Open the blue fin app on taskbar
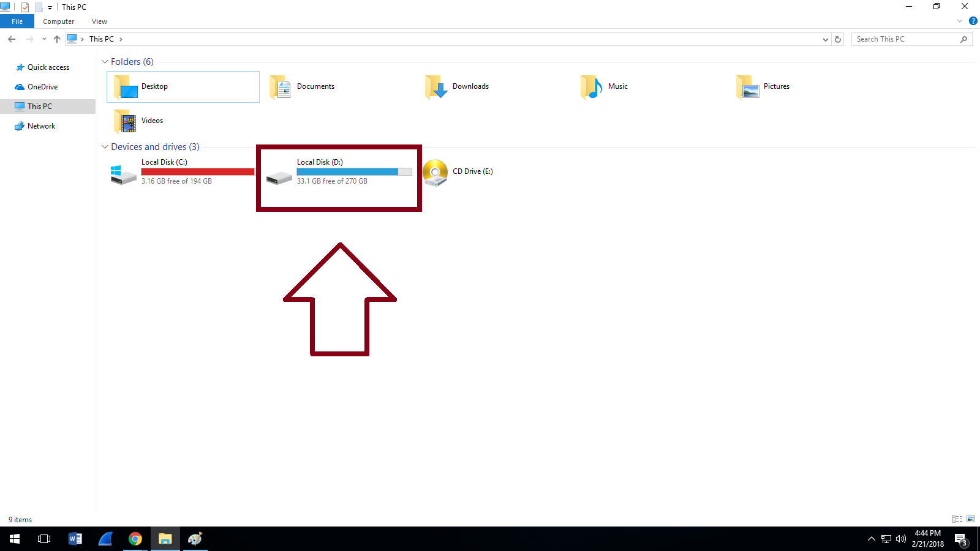 105,539
